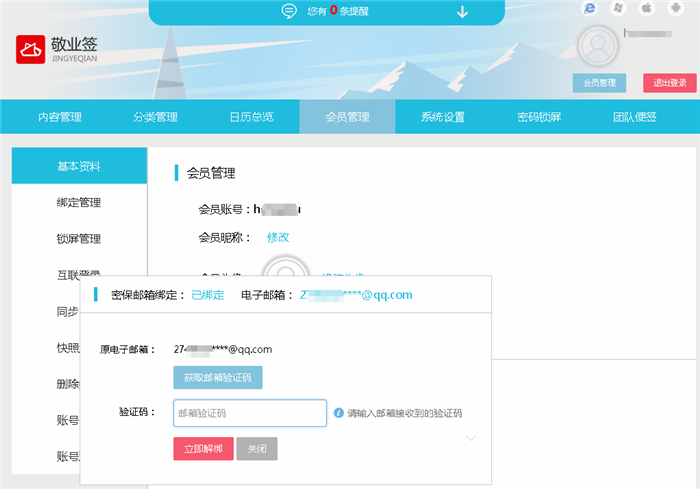Switch to the 系统设置 tab
700x489 pixels.
443,117
